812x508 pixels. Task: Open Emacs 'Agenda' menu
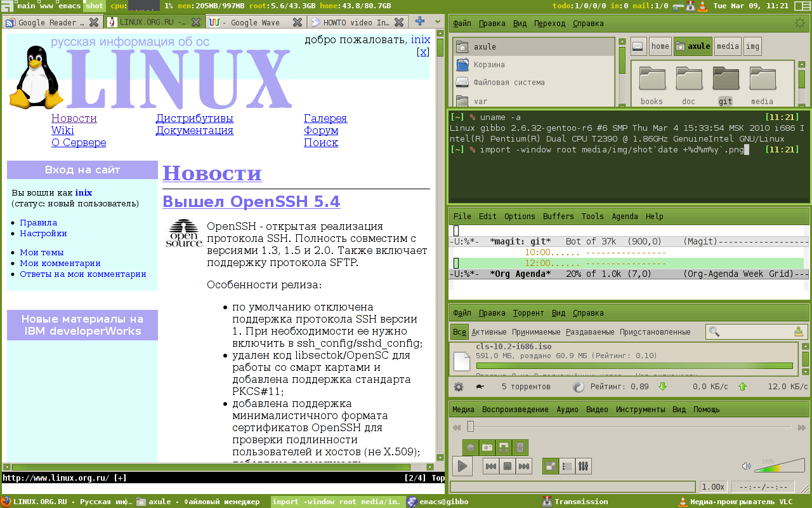pyautogui.click(x=625, y=217)
